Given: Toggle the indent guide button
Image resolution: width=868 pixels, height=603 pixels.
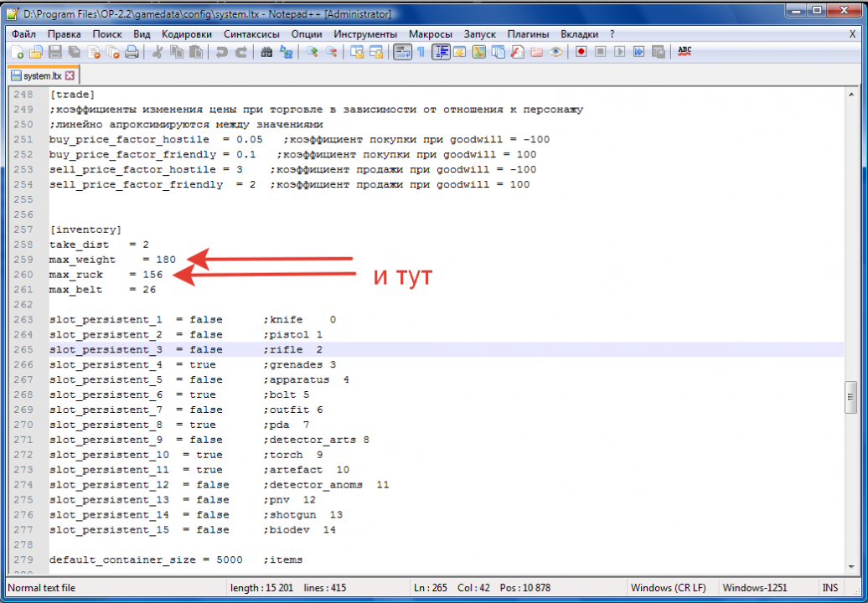Looking at the screenshot, I should click(x=441, y=53).
